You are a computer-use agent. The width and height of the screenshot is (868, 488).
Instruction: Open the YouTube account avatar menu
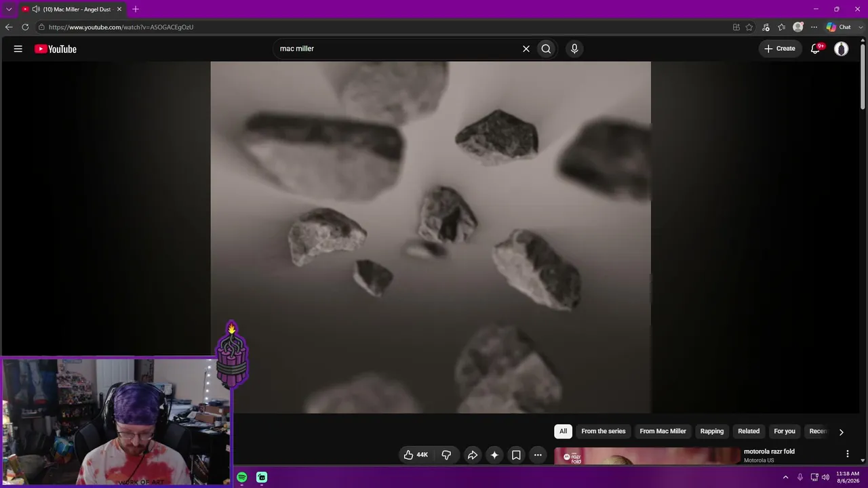842,49
